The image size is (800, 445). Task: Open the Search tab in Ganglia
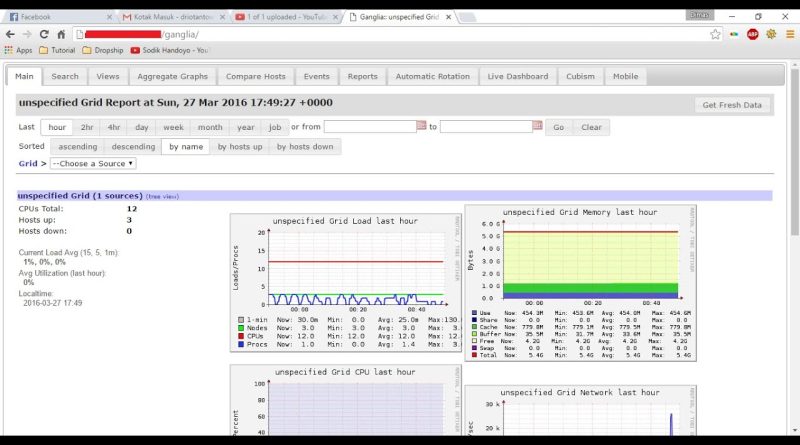point(65,76)
